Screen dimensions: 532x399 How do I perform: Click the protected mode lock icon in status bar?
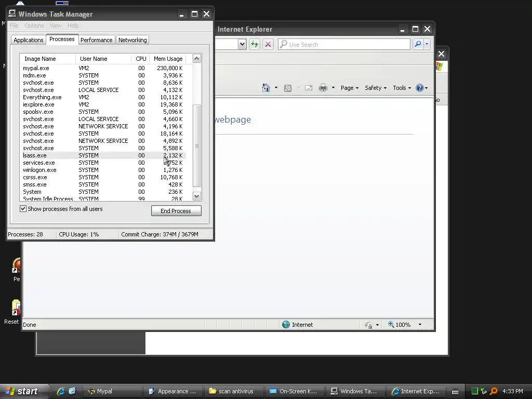pyautogui.click(x=368, y=325)
